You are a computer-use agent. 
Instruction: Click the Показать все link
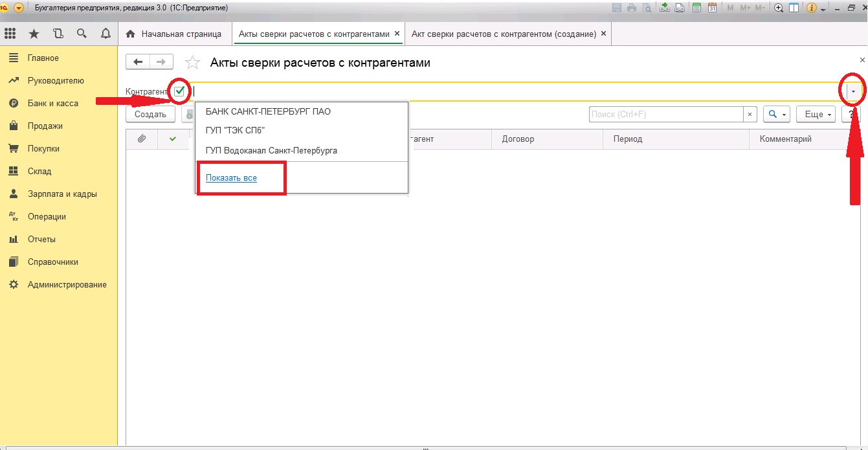(231, 178)
